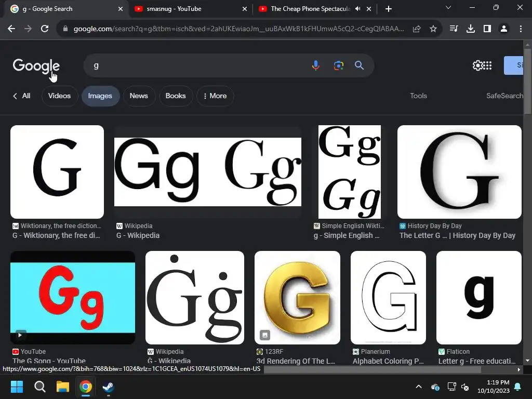Open Chrome three-dot menu
Image resolution: width=532 pixels, height=399 pixels.
pyautogui.click(x=521, y=29)
